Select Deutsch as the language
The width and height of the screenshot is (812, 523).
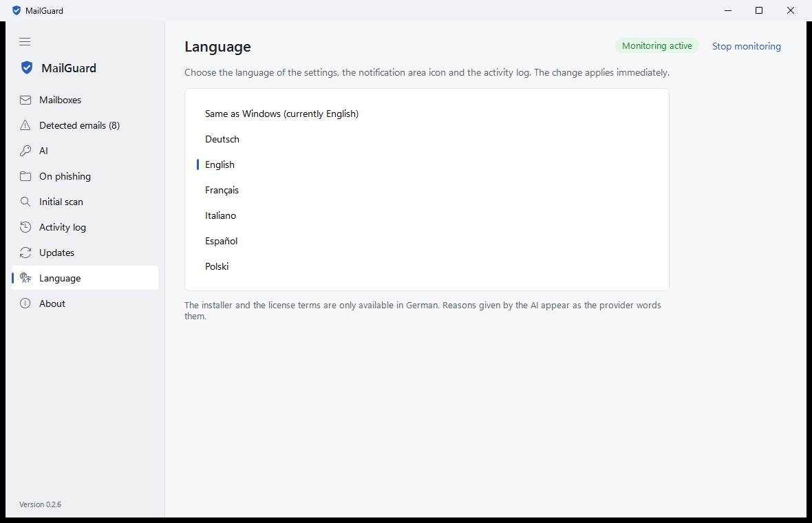[x=427, y=139]
